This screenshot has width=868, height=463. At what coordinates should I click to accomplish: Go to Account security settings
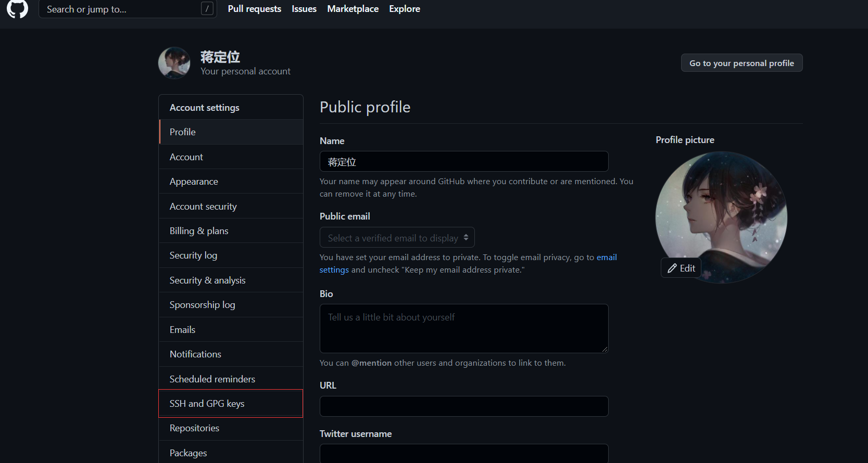pos(231,206)
